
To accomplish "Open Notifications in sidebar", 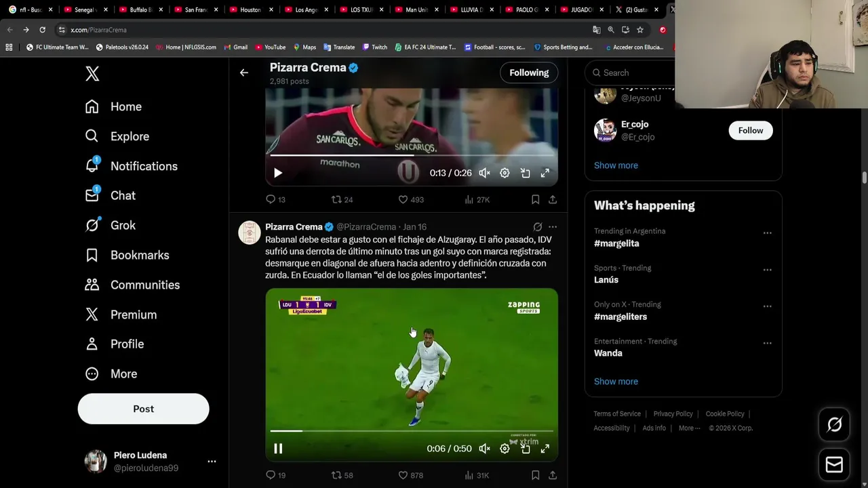I will point(131,166).
